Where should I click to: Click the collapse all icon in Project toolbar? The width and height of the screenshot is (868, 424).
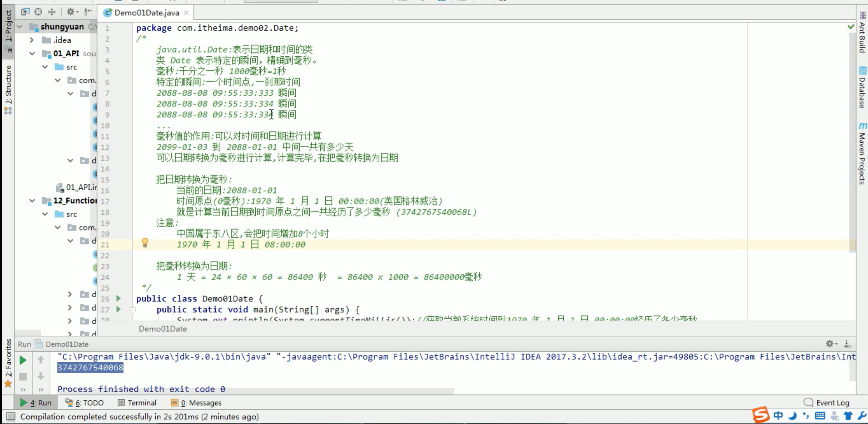click(52, 12)
